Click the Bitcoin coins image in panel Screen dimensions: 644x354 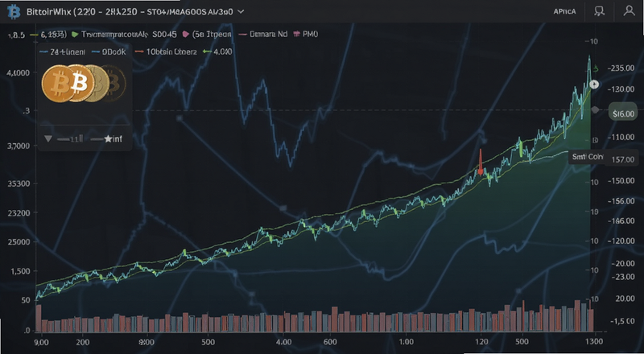tap(84, 84)
